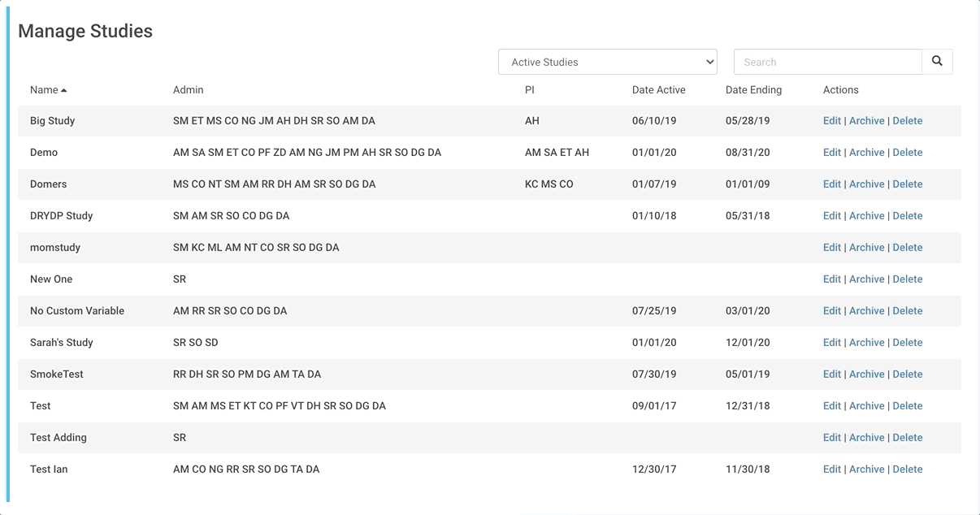Screen dimensions: 980x515
Task: Archive Sarah's Study
Action: tap(866, 343)
